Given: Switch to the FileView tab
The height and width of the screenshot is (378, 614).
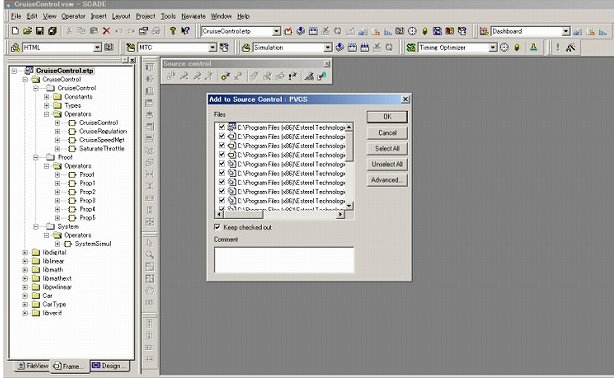Looking at the screenshot, I should click(33, 366).
